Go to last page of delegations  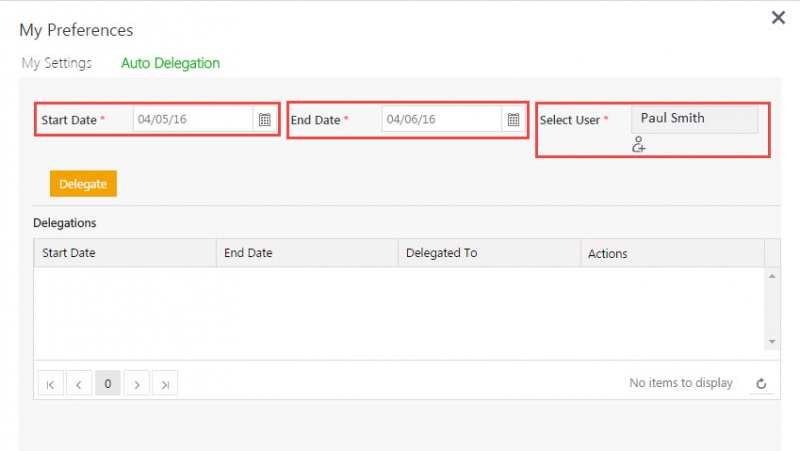pyautogui.click(x=166, y=383)
